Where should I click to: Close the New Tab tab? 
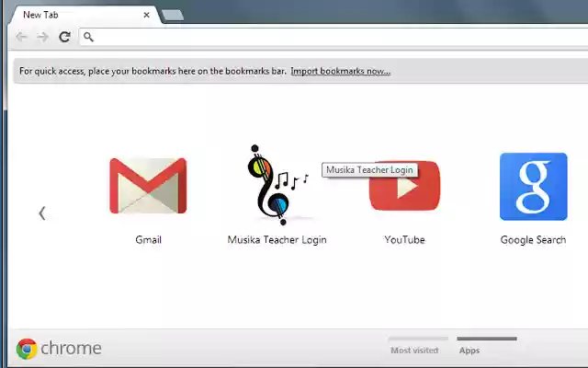pos(147,15)
